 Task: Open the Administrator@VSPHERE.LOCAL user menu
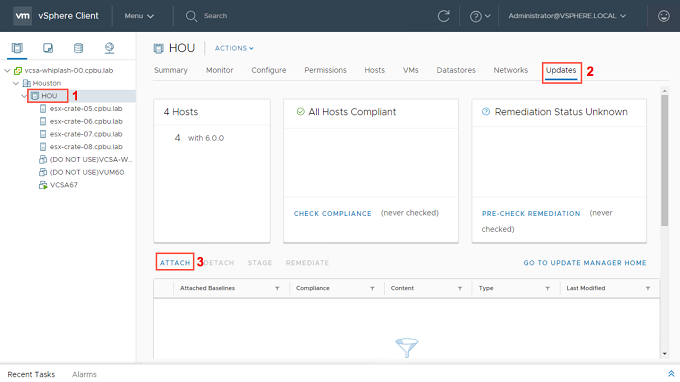(x=567, y=16)
